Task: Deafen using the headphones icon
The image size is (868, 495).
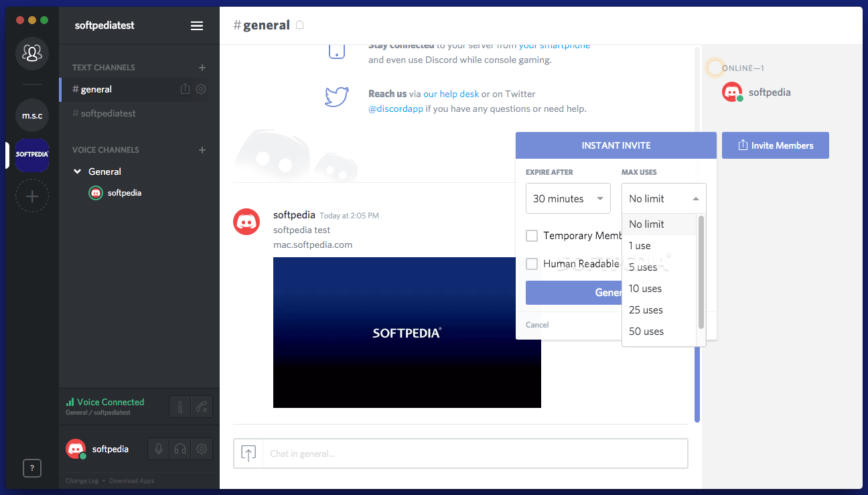Action: coord(179,448)
